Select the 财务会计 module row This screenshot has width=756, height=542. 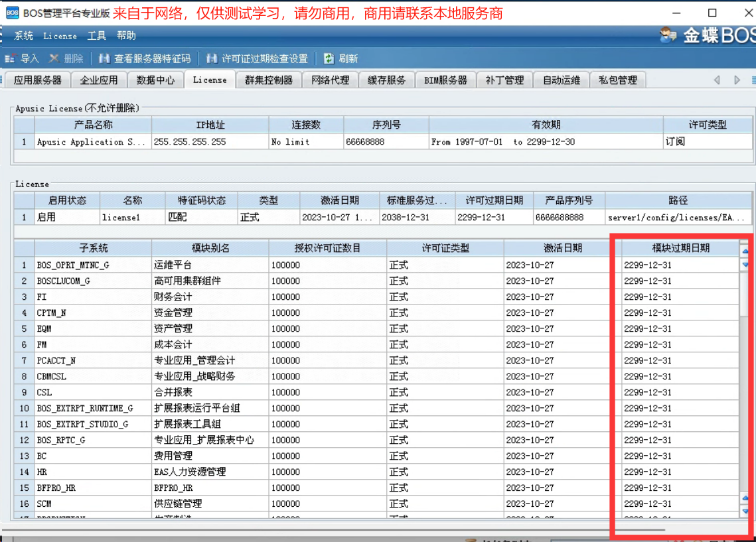[210, 297]
